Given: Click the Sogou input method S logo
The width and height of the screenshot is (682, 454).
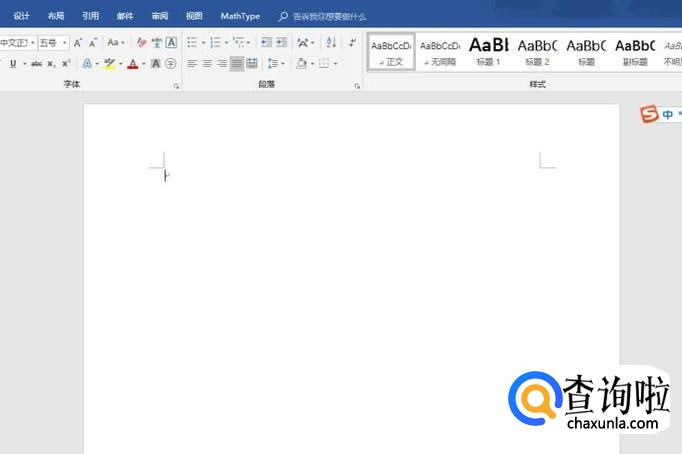Looking at the screenshot, I should [649, 114].
